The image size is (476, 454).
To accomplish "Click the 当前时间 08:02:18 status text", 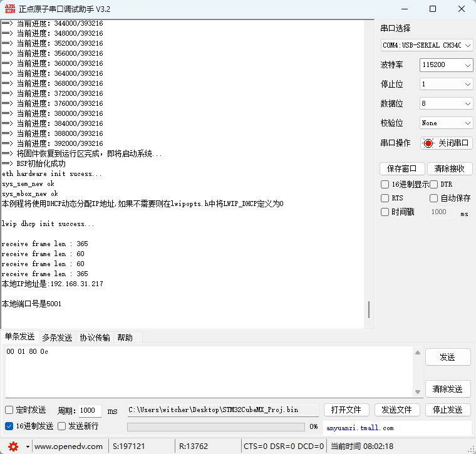I will (x=362, y=446).
